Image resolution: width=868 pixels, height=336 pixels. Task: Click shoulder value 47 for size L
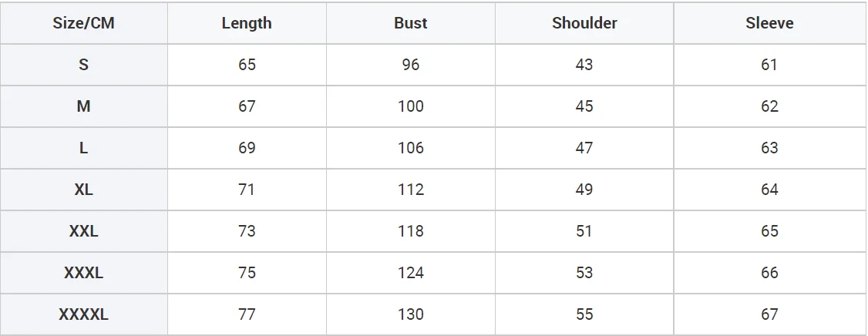(x=584, y=148)
